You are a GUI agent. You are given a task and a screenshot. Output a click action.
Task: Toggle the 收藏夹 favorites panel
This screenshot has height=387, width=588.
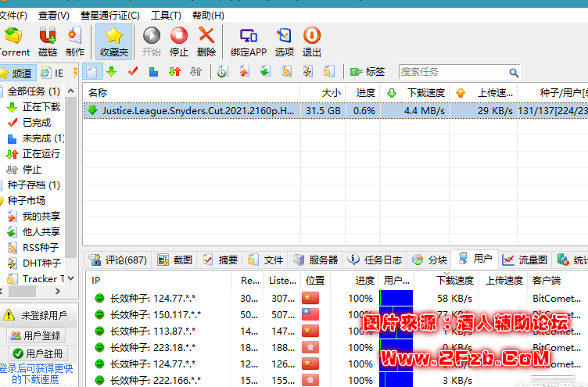click(113, 41)
